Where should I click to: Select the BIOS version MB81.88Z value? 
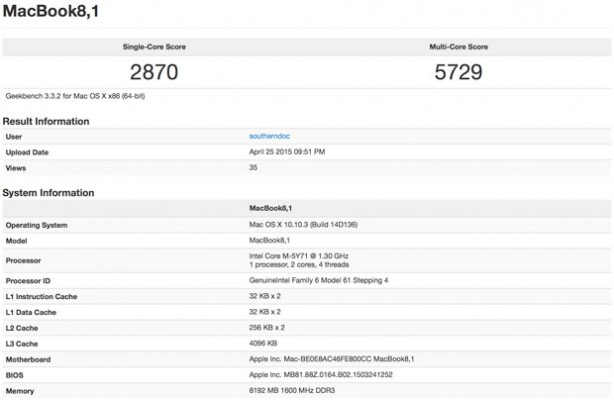[x=321, y=375]
